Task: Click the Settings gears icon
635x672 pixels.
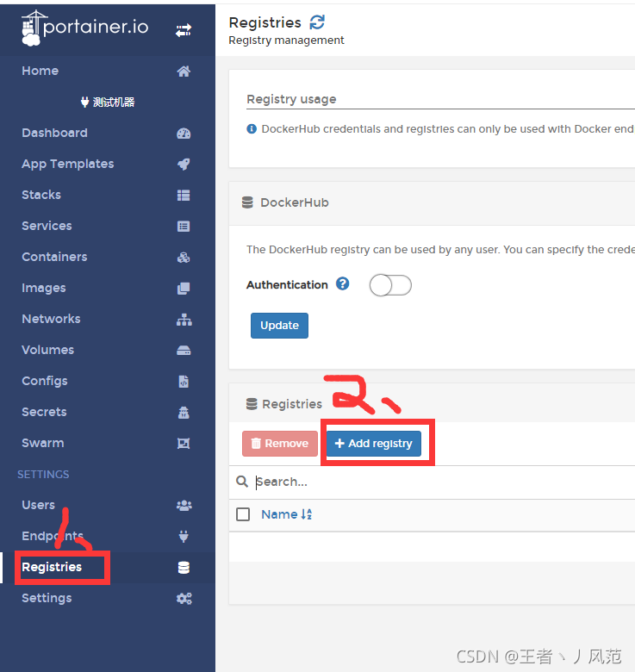Action: pyautogui.click(x=184, y=599)
